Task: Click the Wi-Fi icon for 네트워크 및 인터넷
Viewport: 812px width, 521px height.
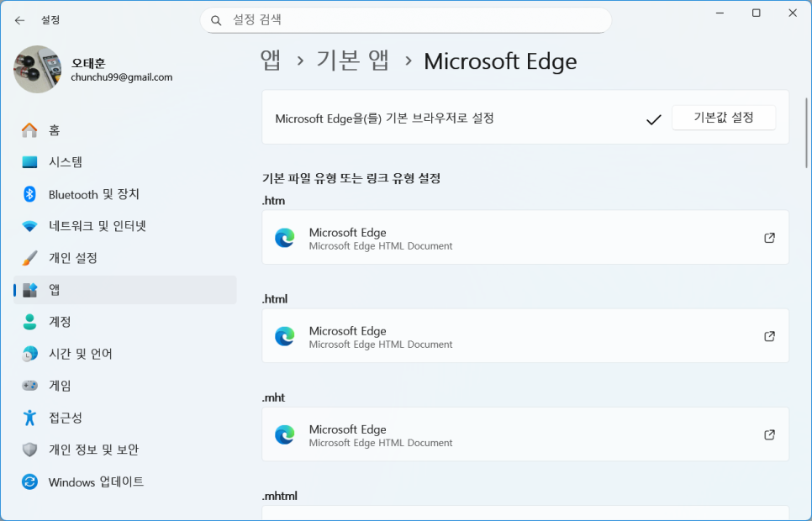Action: click(x=29, y=226)
